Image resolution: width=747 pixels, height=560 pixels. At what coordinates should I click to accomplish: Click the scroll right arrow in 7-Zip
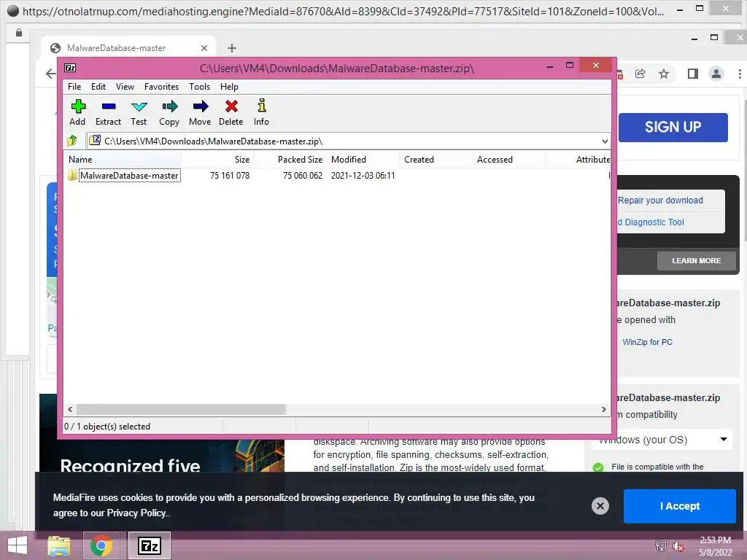click(x=603, y=409)
